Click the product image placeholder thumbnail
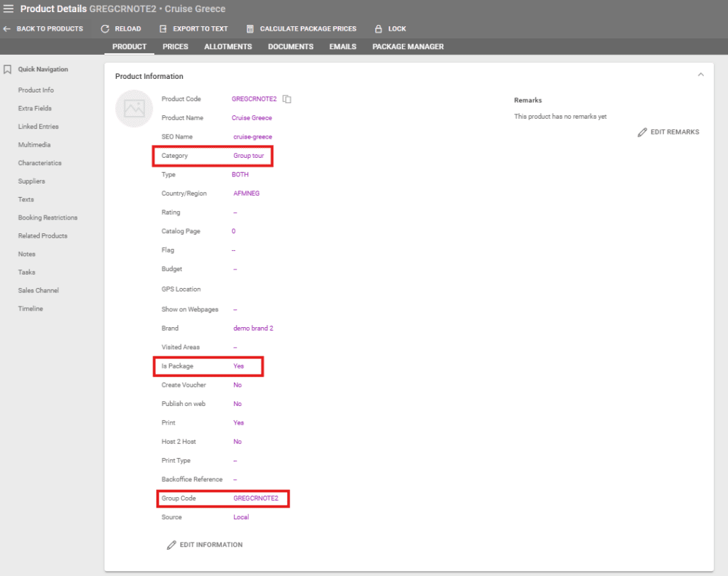 [x=134, y=109]
